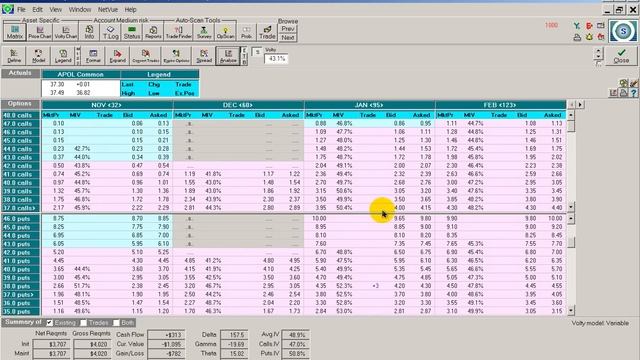Click the green Y icon top right
Image resolution: width=640 pixels, height=360 pixels.
pos(577,26)
